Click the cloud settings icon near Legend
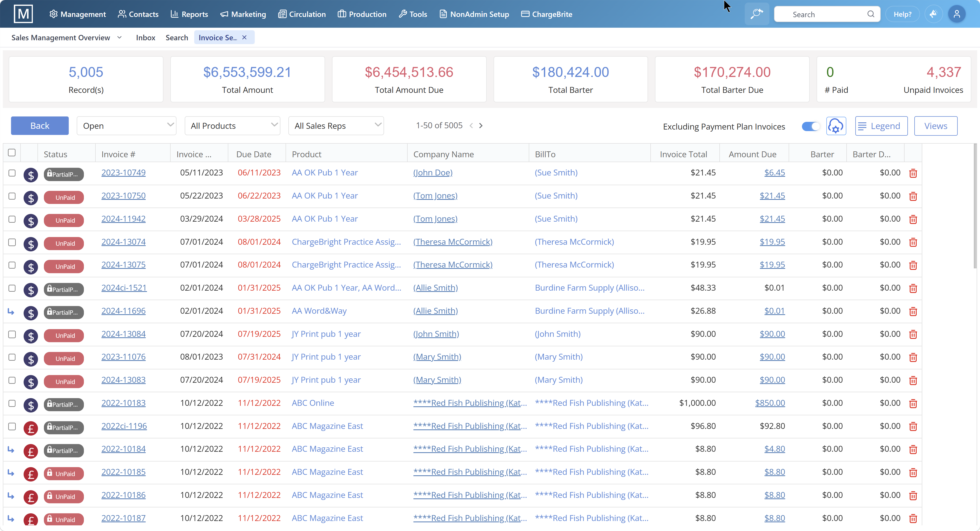The height and width of the screenshot is (531, 980). pyautogui.click(x=836, y=126)
